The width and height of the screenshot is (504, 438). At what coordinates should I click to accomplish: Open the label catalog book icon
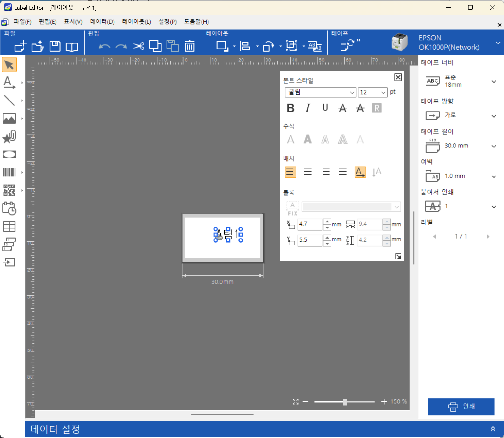[x=72, y=47]
